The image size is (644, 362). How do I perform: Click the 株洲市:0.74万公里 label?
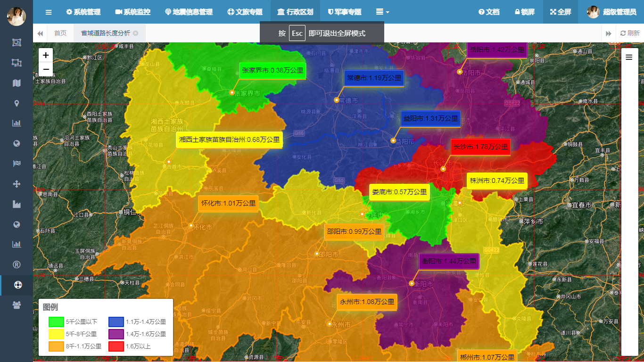pos(497,181)
